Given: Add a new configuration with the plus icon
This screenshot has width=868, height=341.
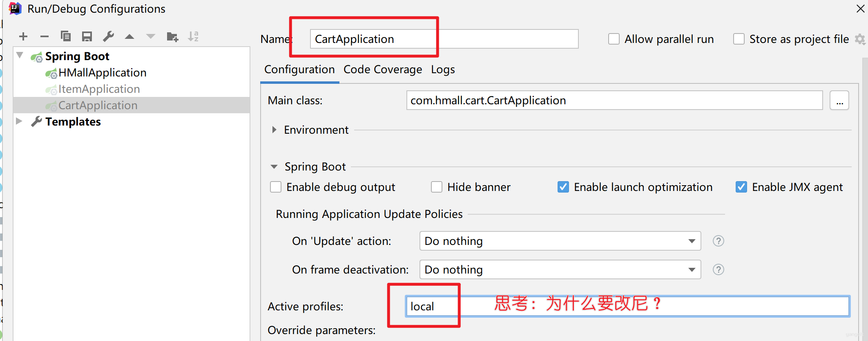Looking at the screenshot, I should 23,36.
